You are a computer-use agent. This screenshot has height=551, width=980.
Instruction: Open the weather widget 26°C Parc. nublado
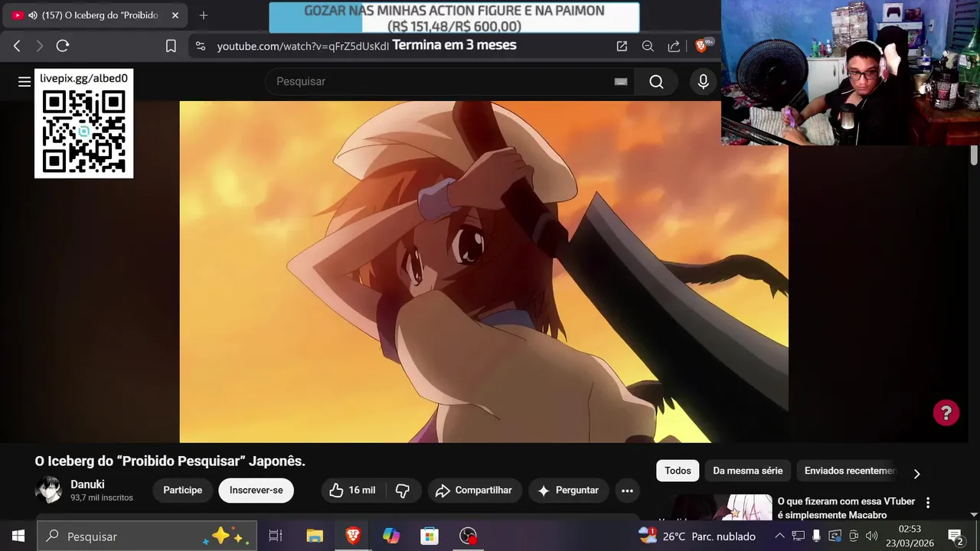697,536
